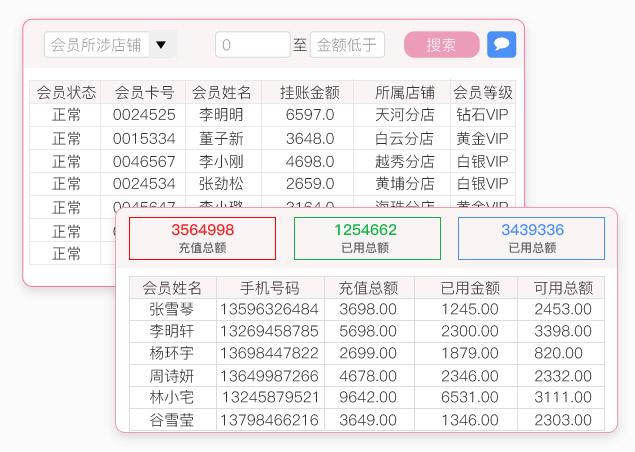This screenshot has height=452, width=635.
Task: Click member name 董子新 in table
Action: [221, 138]
